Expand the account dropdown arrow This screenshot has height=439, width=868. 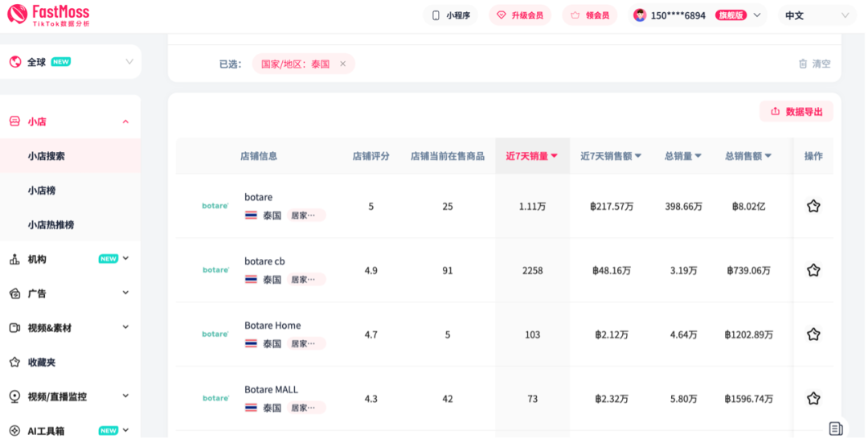(757, 15)
